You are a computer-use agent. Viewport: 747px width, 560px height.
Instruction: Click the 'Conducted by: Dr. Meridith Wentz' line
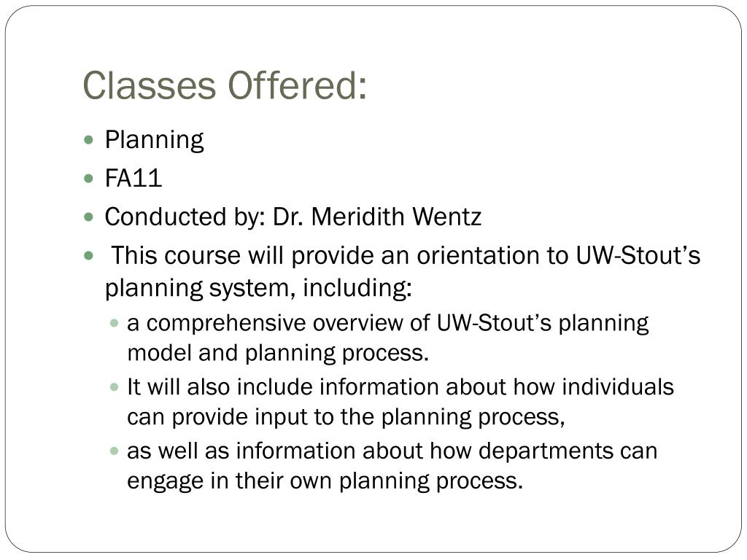293,217
